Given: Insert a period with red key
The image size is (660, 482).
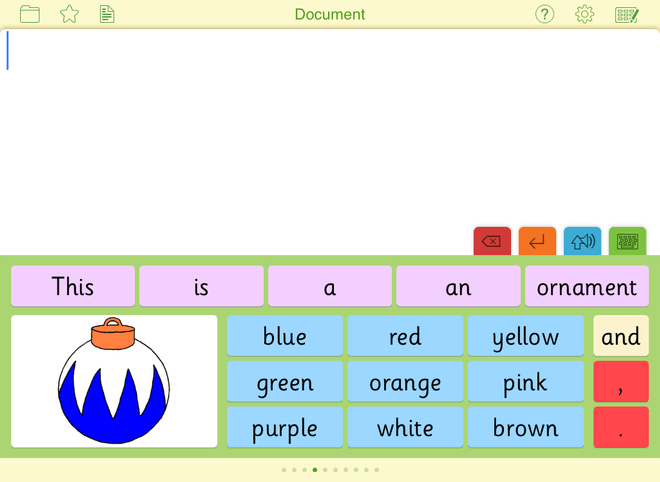Looking at the screenshot, I should point(620,427).
